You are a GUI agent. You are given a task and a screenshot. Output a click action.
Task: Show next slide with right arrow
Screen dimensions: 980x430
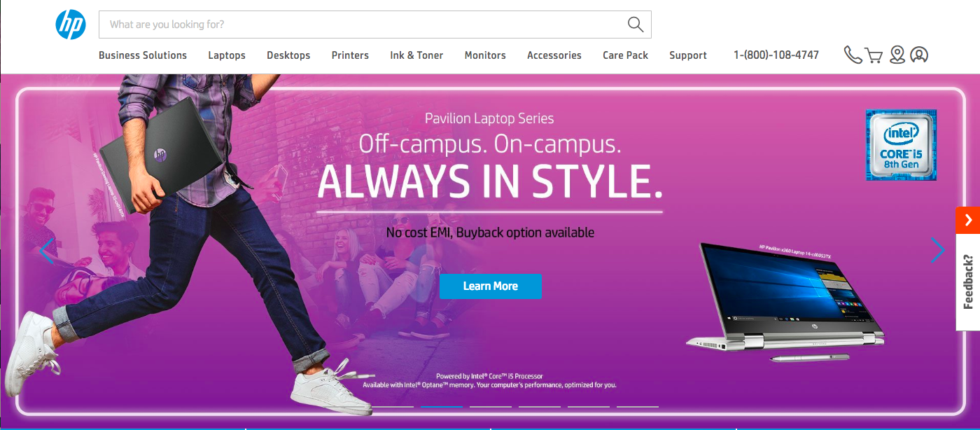[937, 250]
